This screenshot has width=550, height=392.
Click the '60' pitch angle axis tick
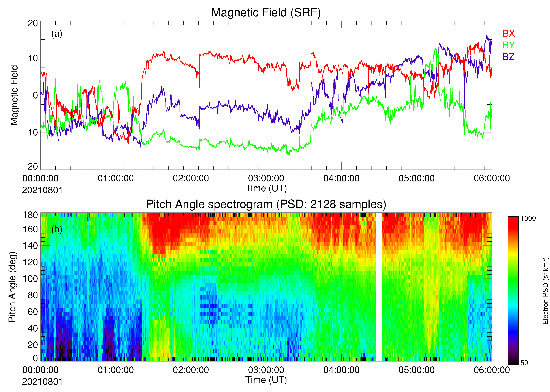[x=33, y=312]
